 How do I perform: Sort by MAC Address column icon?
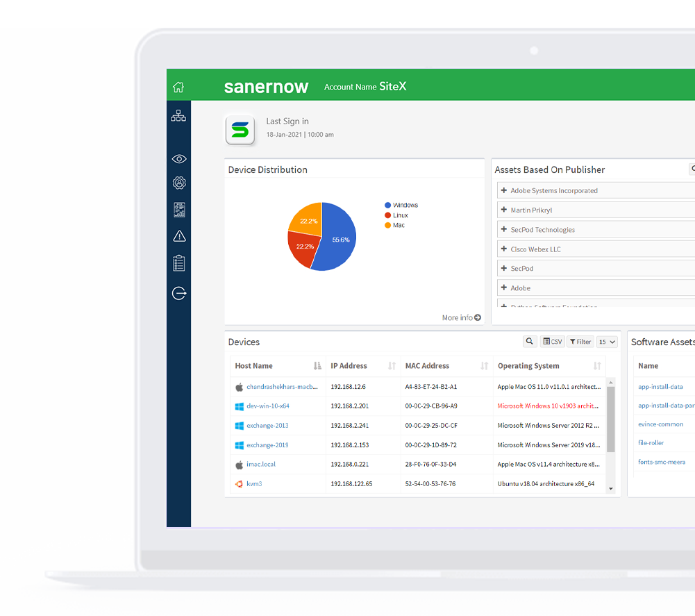point(485,366)
